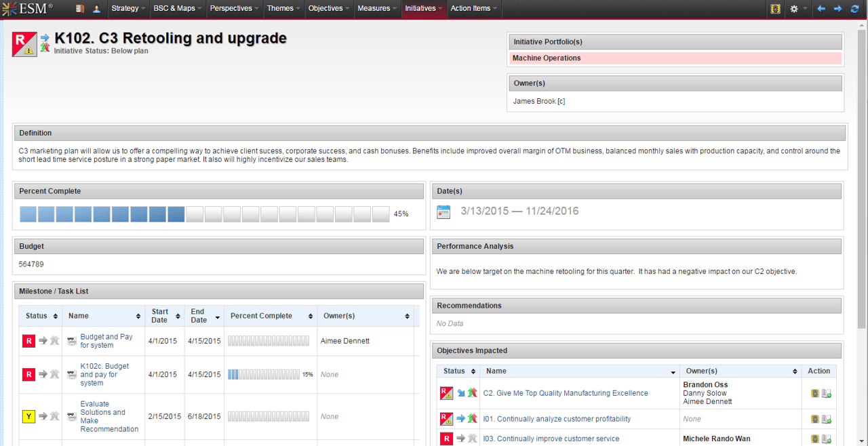Image resolution: width=868 pixels, height=446 pixels.
Task: Open the BSC & Maps menu
Action: point(177,9)
